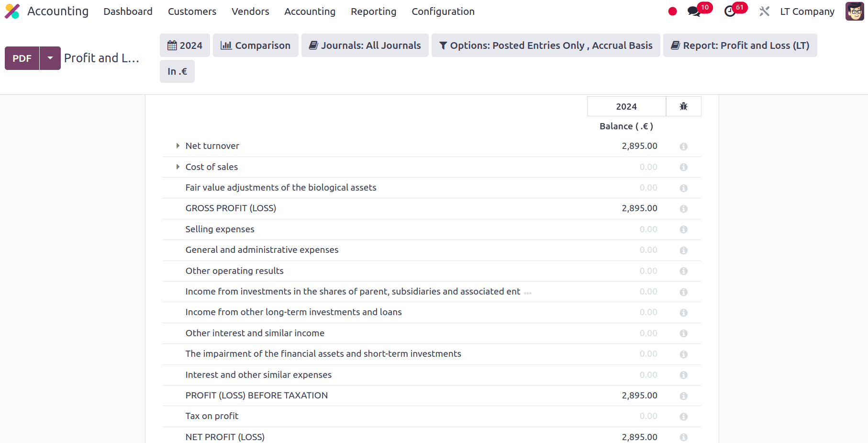868x443 pixels.
Task: Click info icon on Net turnover row
Action: tap(683, 147)
